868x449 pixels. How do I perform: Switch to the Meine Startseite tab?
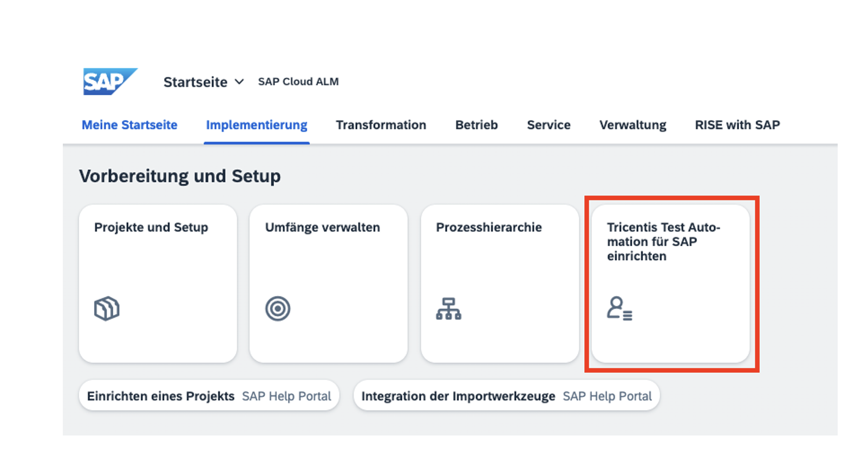coord(129,125)
